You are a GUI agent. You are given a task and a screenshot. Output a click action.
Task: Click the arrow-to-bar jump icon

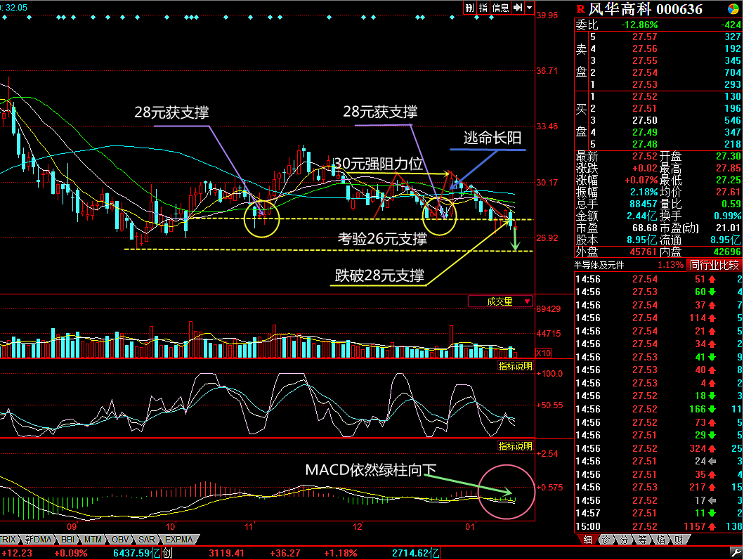click(x=518, y=8)
